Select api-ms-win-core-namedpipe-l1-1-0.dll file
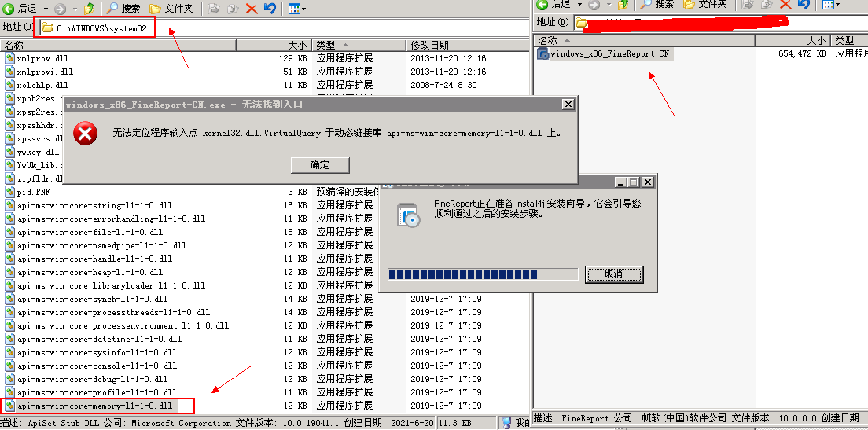 coord(102,246)
